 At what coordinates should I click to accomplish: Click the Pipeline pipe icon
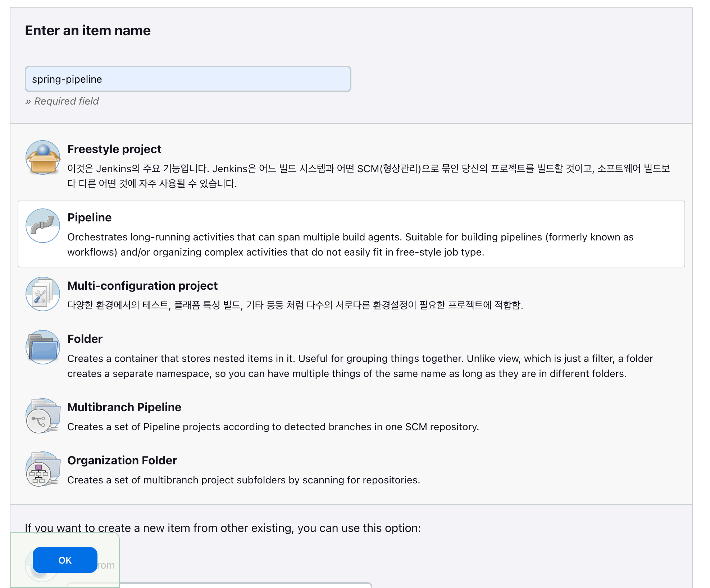[43, 226]
